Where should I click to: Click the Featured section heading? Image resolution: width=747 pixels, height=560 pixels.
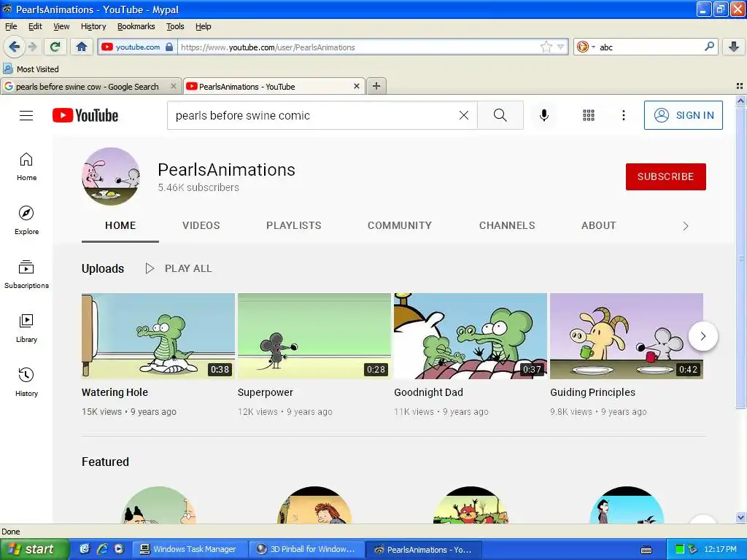pos(105,462)
